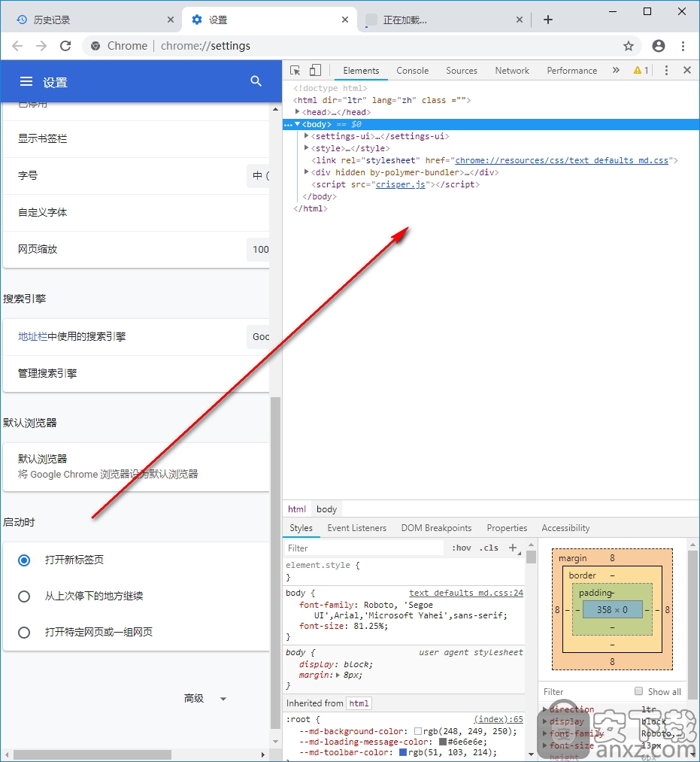Screen dimensions: 700x762
Task: Open the crisper.js script link
Action: pos(401,184)
